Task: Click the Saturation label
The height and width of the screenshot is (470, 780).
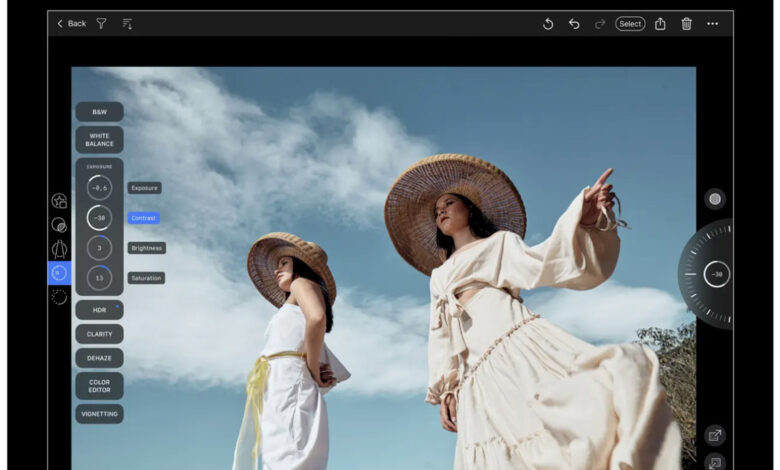Action: [146, 278]
